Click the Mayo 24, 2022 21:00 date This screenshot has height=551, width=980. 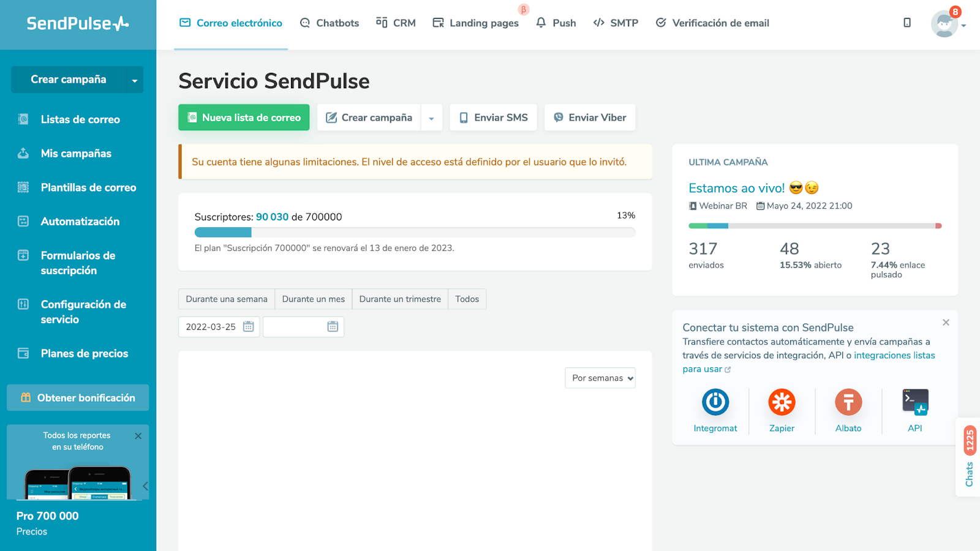pyautogui.click(x=804, y=206)
